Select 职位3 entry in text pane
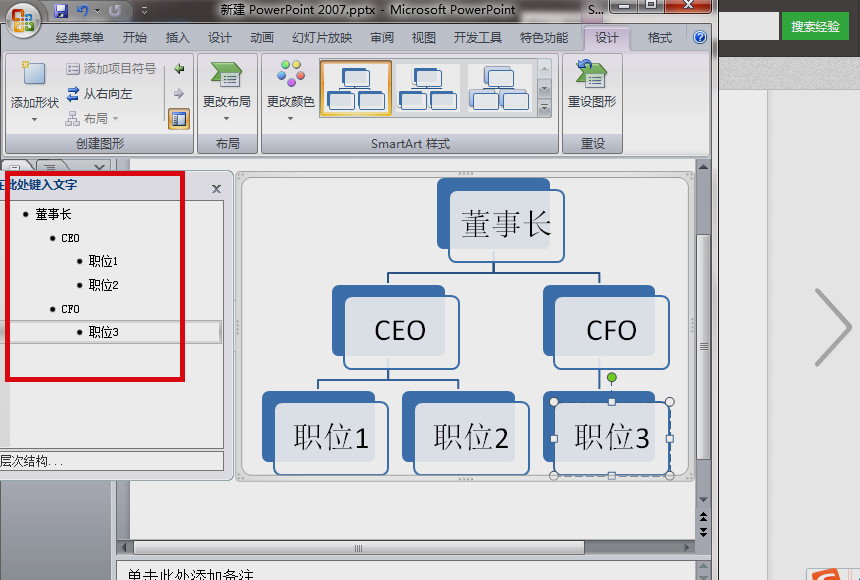Viewport: 860px width, 580px height. [x=103, y=332]
